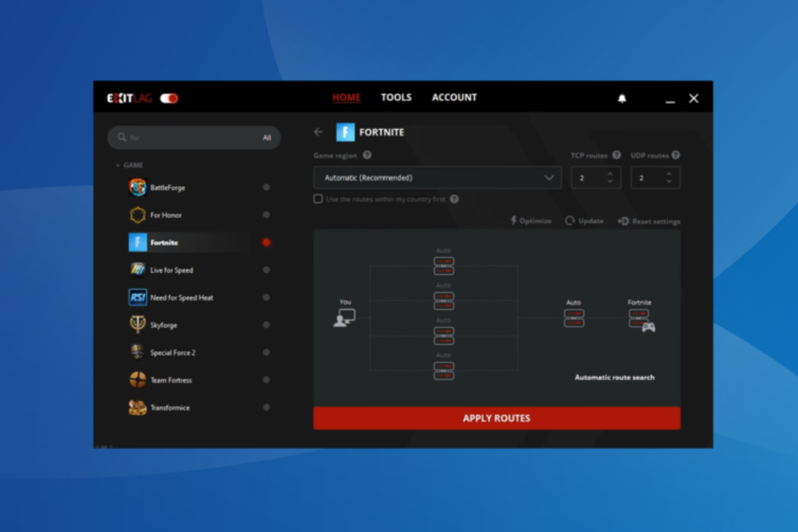This screenshot has height=532, width=798.
Task: Go back with the arrow beside FORTNITE
Action: pyautogui.click(x=318, y=132)
